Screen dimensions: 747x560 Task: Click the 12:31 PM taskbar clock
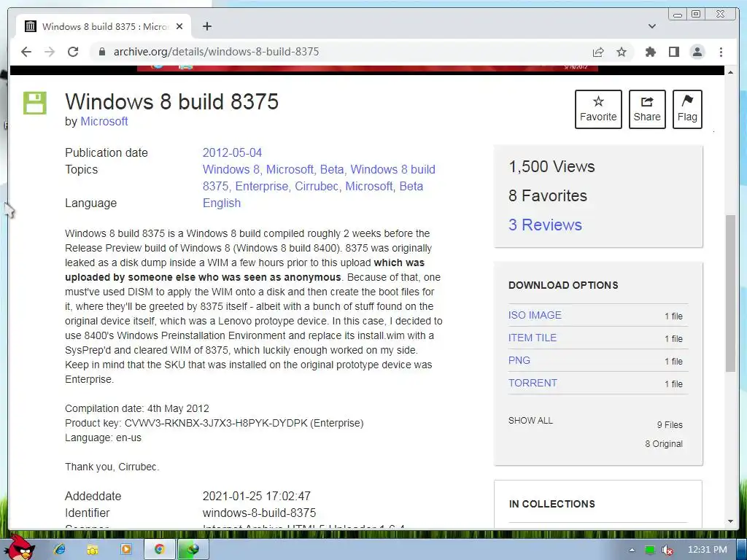coord(708,550)
